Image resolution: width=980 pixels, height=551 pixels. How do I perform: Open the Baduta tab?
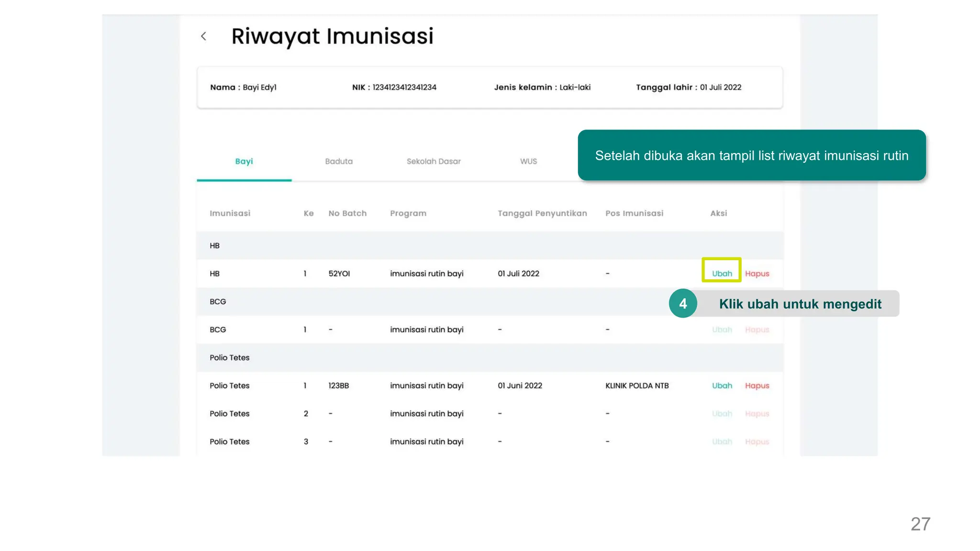pyautogui.click(x=339, y=162)
